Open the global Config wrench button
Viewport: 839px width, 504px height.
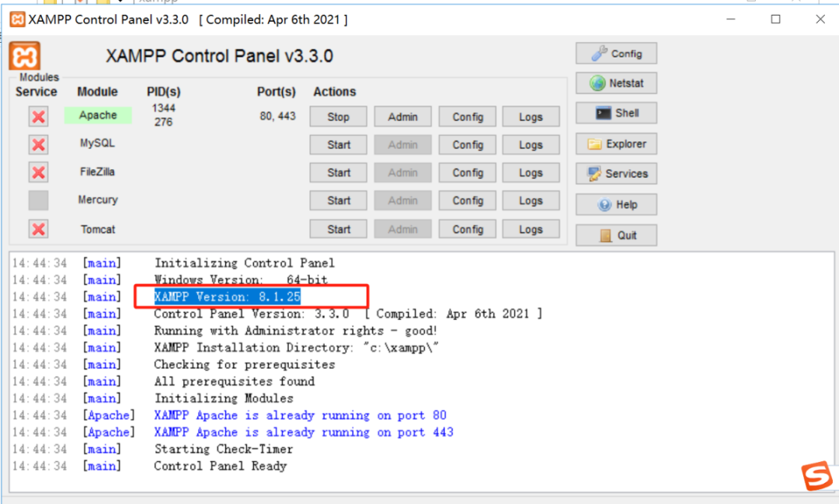[x=616, y=54]
